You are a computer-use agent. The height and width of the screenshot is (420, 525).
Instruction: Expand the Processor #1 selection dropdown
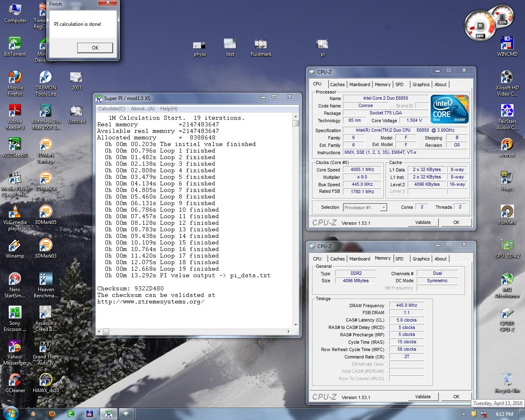(383, 208)
